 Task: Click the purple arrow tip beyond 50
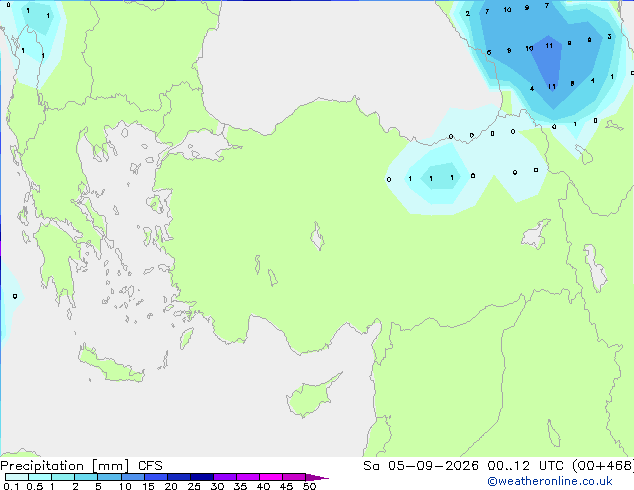(317, 477)
